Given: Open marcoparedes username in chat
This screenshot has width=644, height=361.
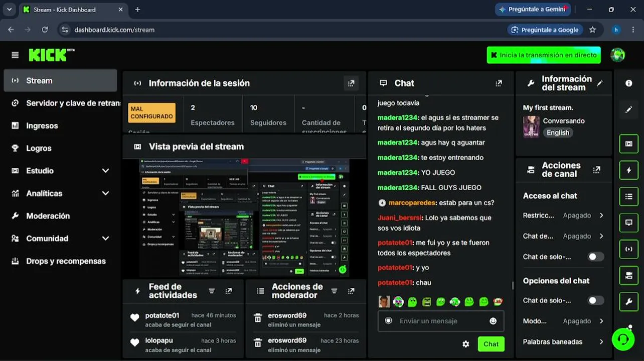Looking at the screenshot, I should click(411, 203).
